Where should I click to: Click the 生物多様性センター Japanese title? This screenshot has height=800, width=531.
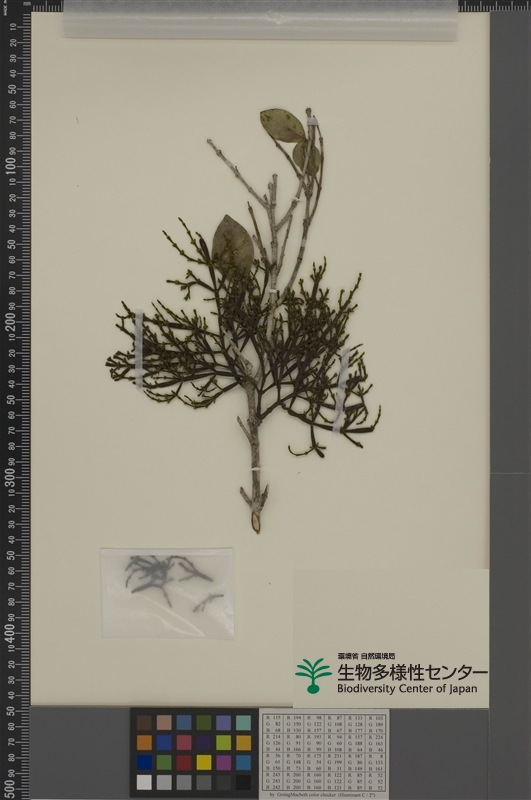coord(412,671)
